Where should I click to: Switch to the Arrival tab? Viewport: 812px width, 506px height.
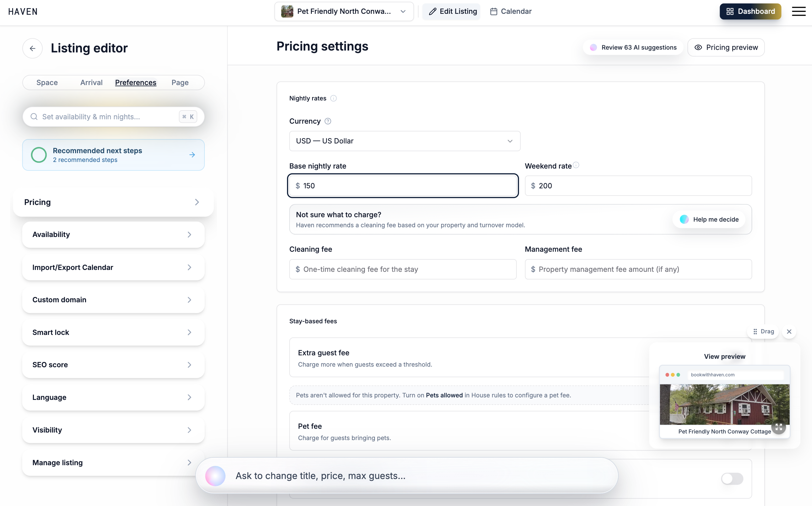(91, 83)
